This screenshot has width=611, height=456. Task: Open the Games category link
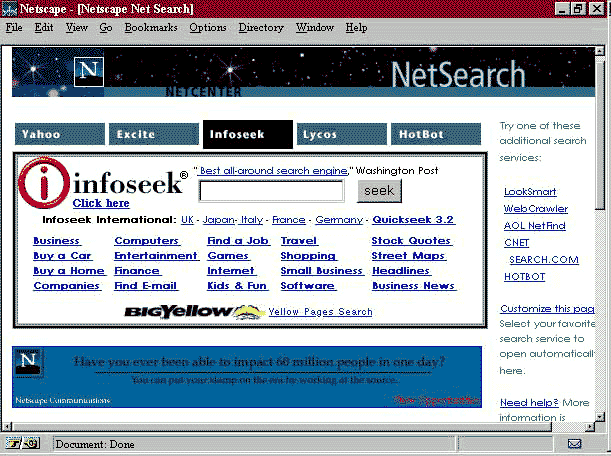point(228,256)
